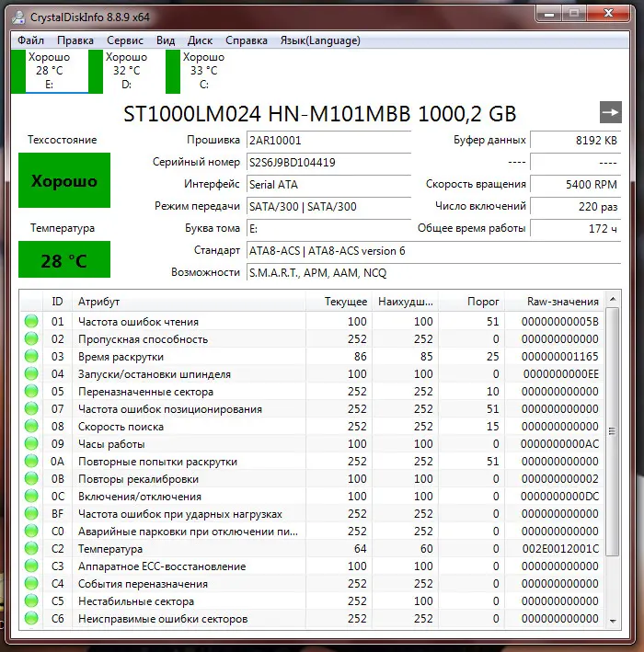Image resolution: width=644 pixels, height=652 pixels.
Task: Select Частота ошибок чтения attribute text
Action: point(138,322)
